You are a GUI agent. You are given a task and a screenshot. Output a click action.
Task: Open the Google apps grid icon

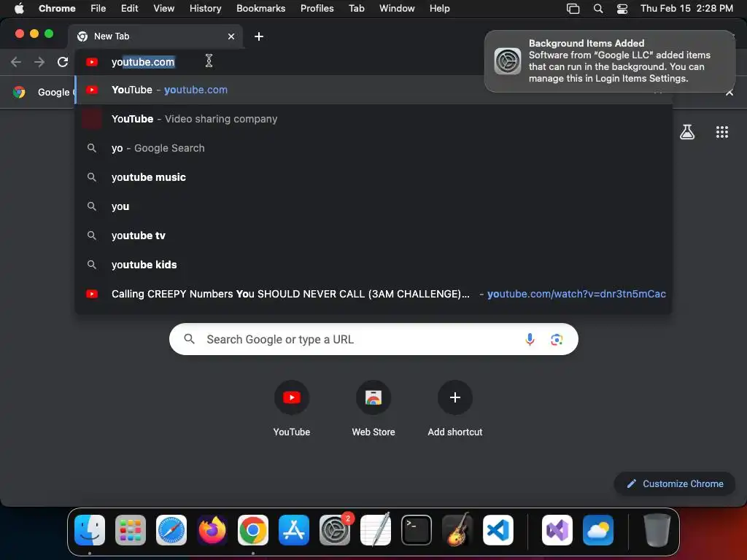(722, 132)
